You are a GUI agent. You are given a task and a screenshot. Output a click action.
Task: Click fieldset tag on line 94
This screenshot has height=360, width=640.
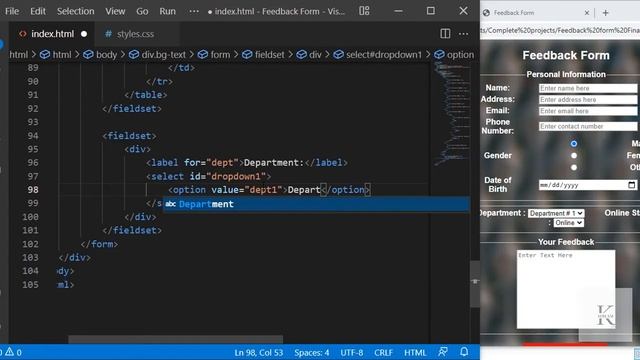click(129, 136)
